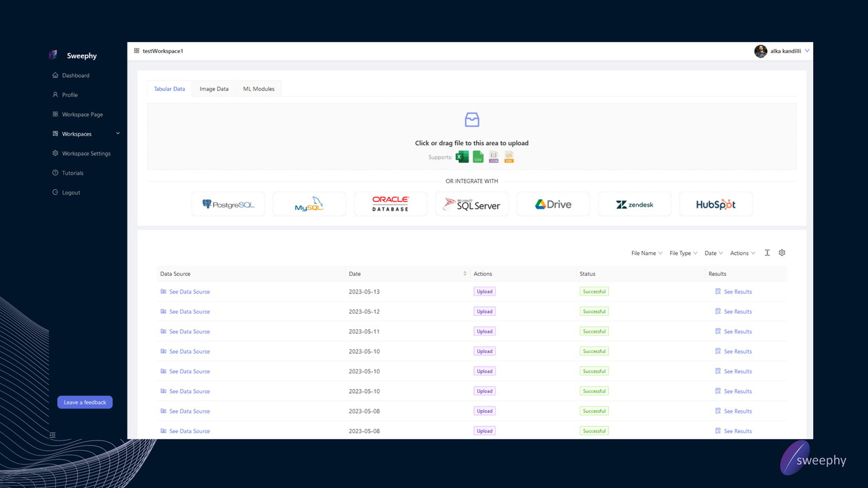Open the Google Drive integration
Viewport: 868px width, 488px height.
(x=553, y=204)
